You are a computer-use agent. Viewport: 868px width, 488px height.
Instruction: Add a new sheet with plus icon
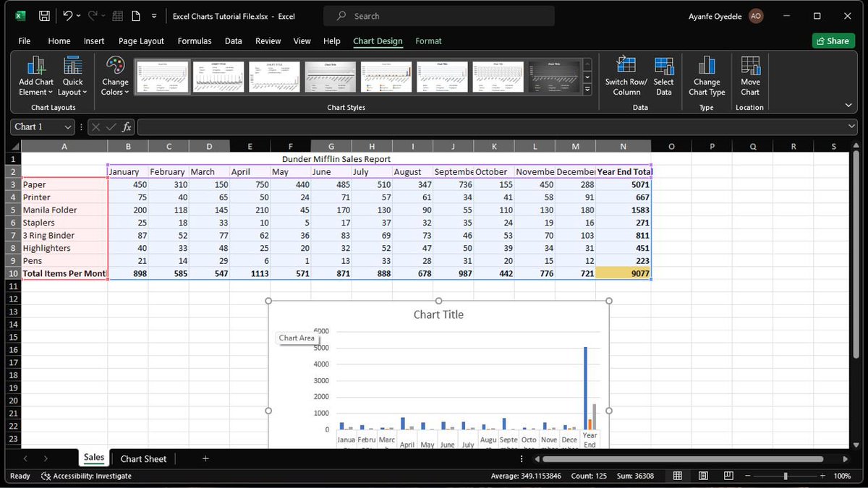coord(205,458)
